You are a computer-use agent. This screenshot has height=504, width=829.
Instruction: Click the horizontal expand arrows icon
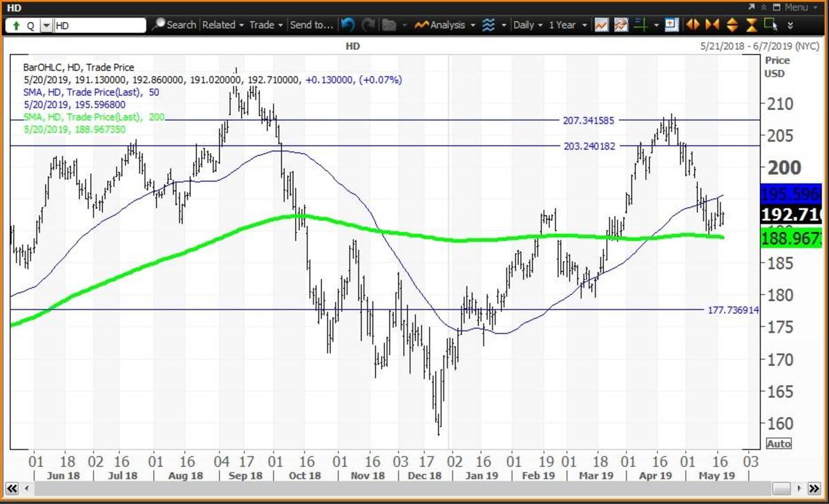[692, 25]
